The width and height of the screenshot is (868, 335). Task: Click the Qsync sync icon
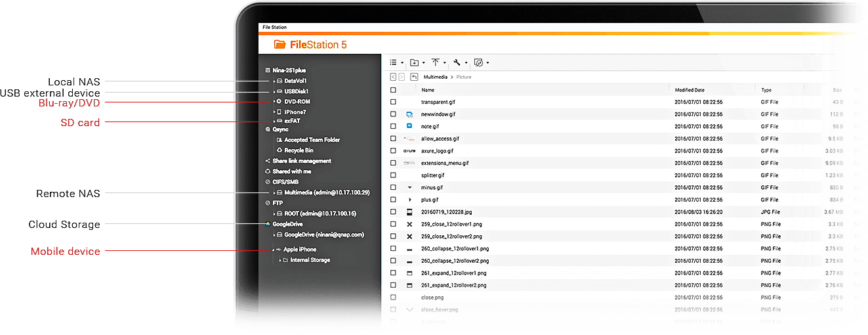268,129
